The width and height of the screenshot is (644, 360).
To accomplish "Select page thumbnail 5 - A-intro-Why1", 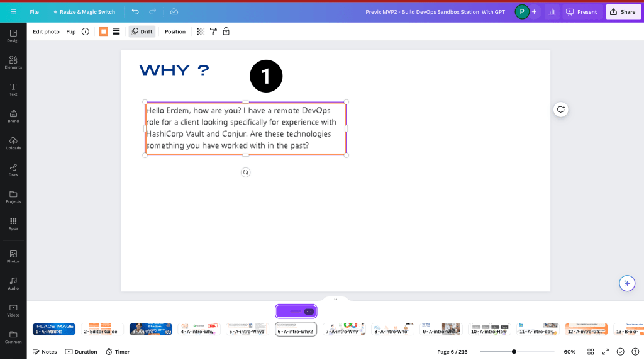I will (248, 329).
